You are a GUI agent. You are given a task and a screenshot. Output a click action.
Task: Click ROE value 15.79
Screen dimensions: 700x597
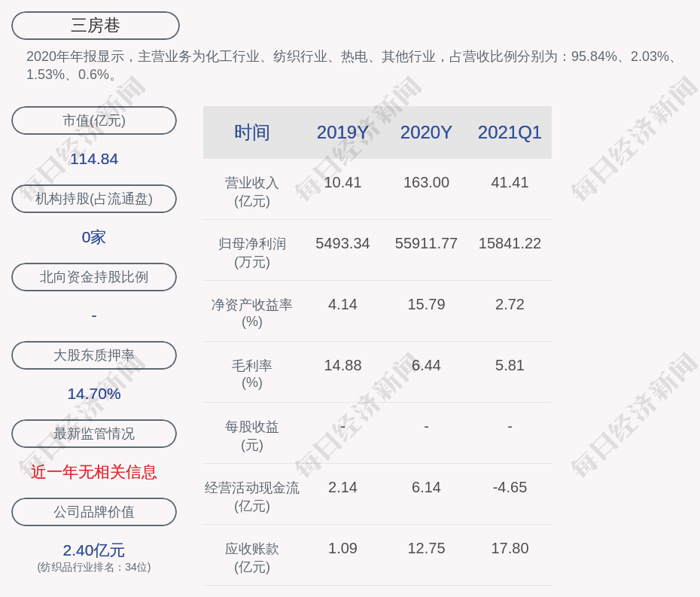coord(426,305)
